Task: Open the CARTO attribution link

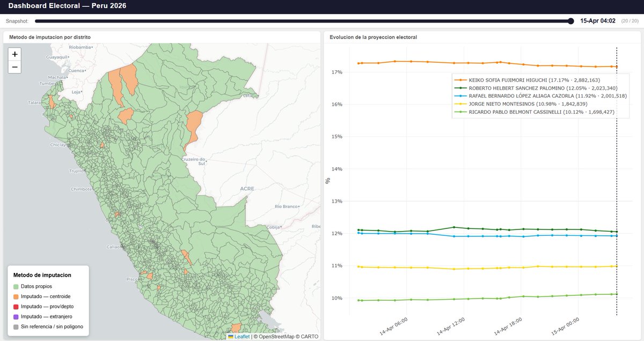Action: click(x=309, y=337)
